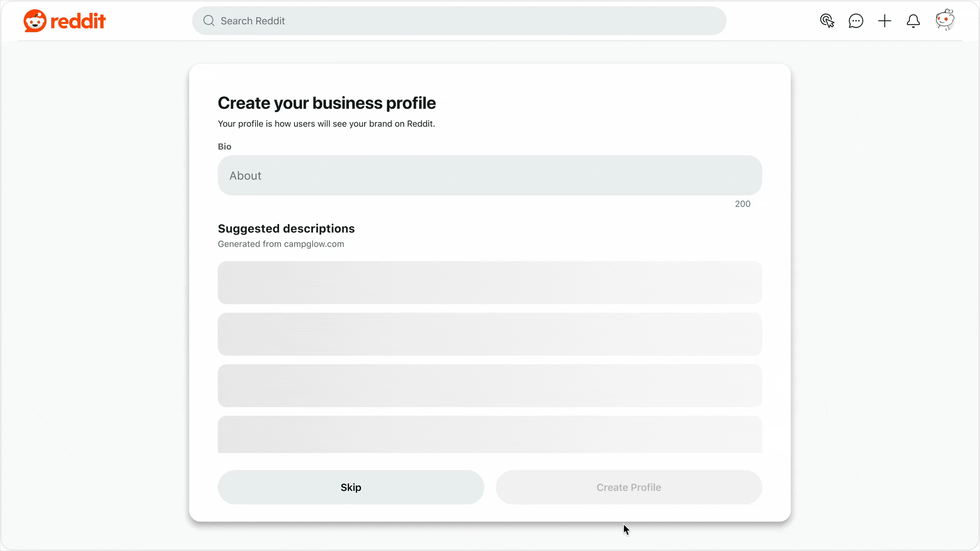The height and width of the screenshot is (551, 980).
Task: Click Skip to dismiss business profile setup
Action: click(351, 487)
